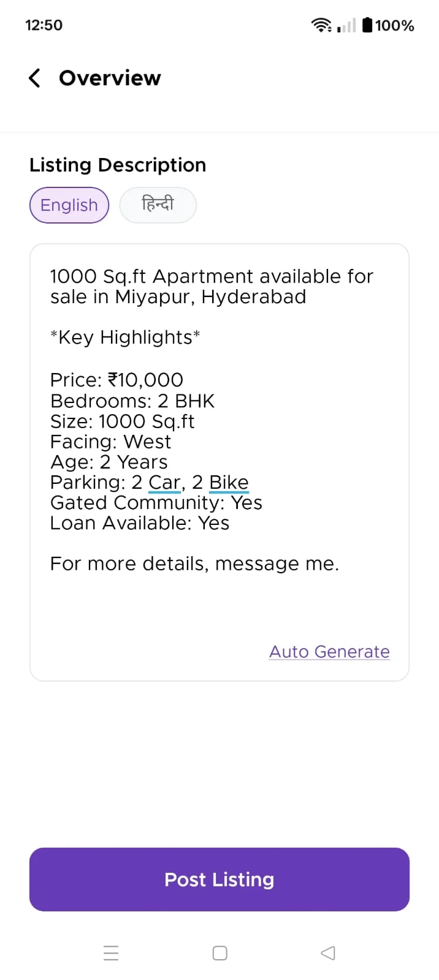This screenshot has width=439, height=980.
Task: Open recent apps from navigation bar
Action: [111, 953]
